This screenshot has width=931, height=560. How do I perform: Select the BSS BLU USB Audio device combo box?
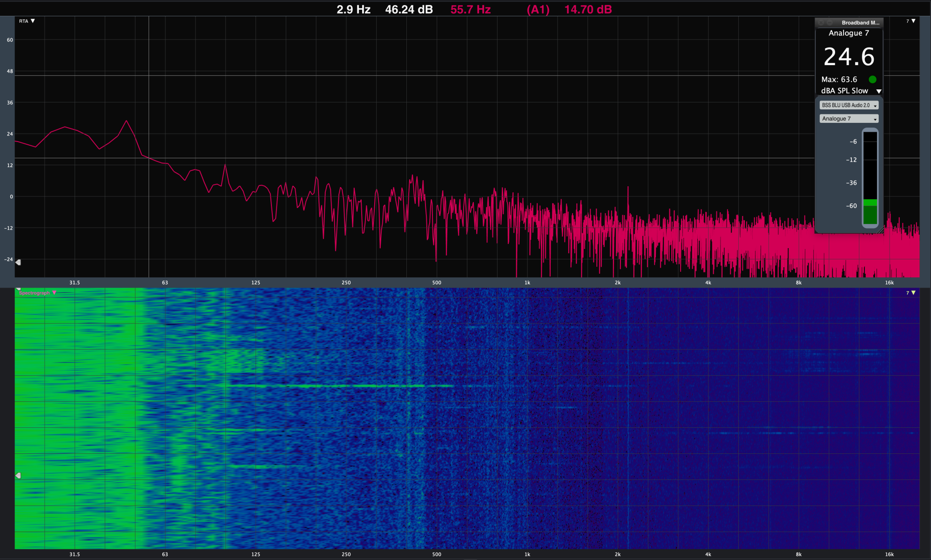[849, 105]
